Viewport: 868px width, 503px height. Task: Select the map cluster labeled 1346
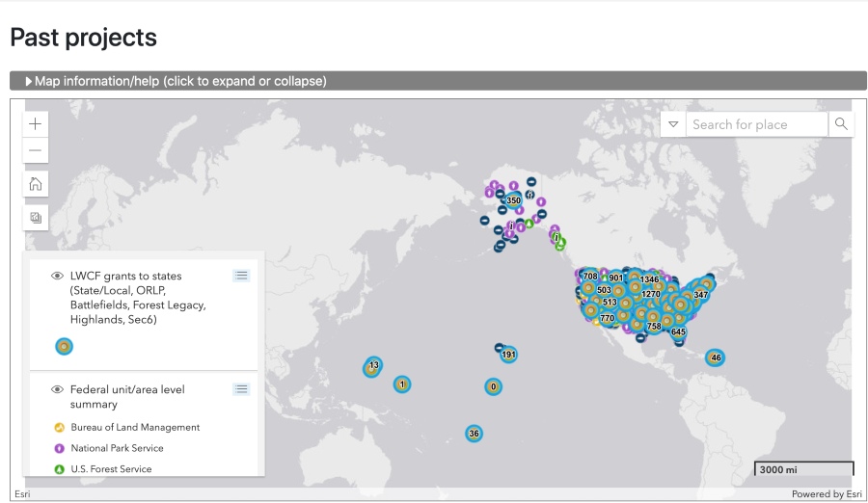click(649, 280)
